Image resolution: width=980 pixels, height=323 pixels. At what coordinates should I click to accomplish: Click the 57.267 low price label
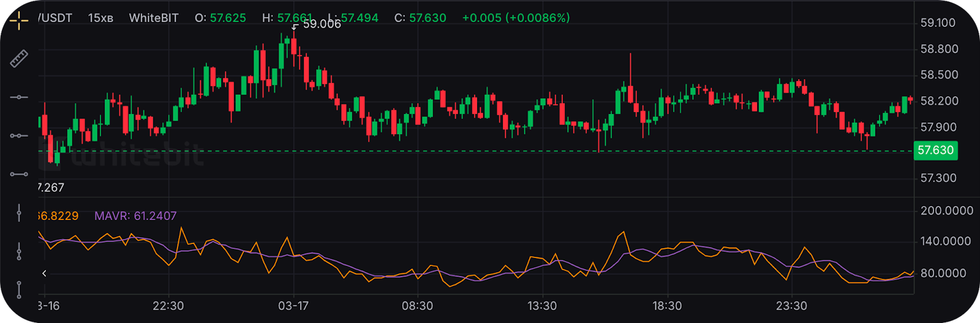(51, 188)
